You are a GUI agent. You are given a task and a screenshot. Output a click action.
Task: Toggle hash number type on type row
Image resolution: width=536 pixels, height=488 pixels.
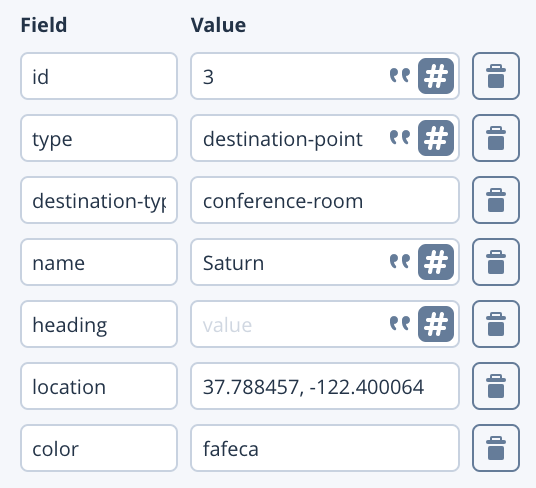point(436,138)
